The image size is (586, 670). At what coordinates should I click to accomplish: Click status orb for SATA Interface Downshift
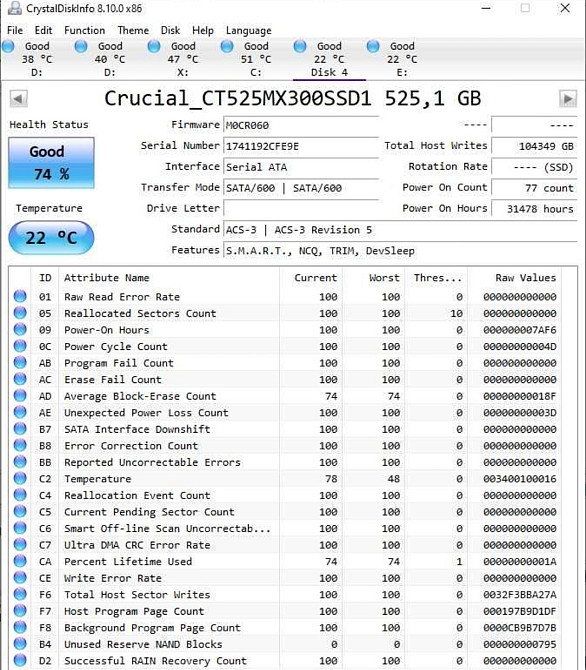20,429
